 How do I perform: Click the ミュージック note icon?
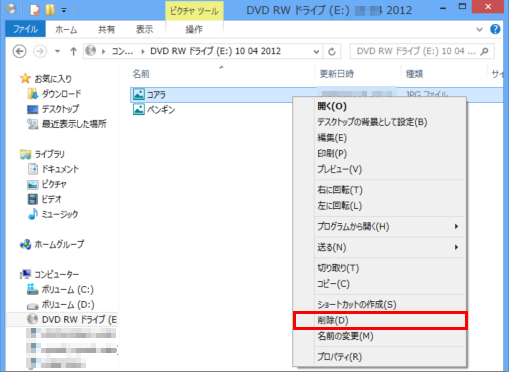pos(33,214)
